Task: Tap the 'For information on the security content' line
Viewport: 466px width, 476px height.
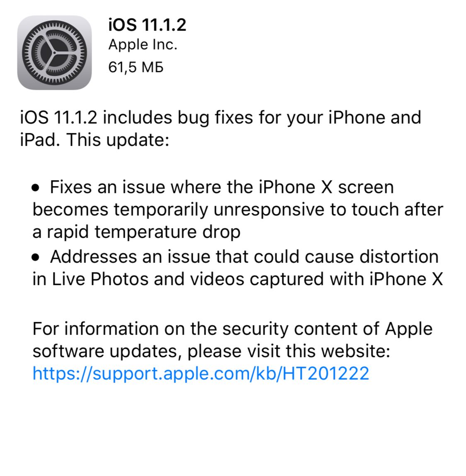Action: pos(206,329)
